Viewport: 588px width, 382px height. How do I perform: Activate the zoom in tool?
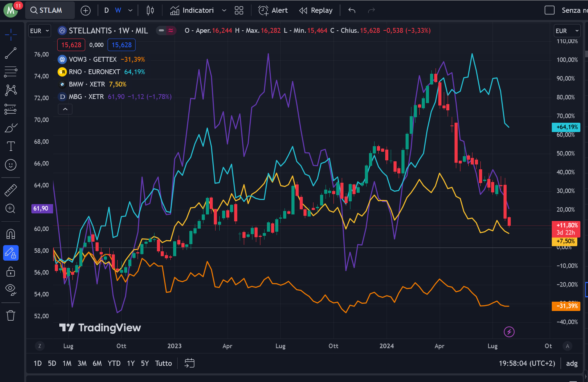11,209
